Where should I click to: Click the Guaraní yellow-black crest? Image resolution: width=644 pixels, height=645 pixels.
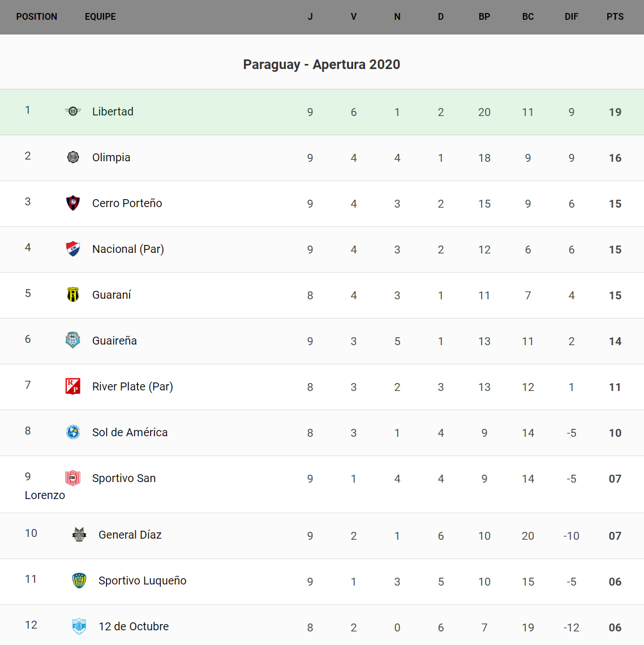pos(73,295)
